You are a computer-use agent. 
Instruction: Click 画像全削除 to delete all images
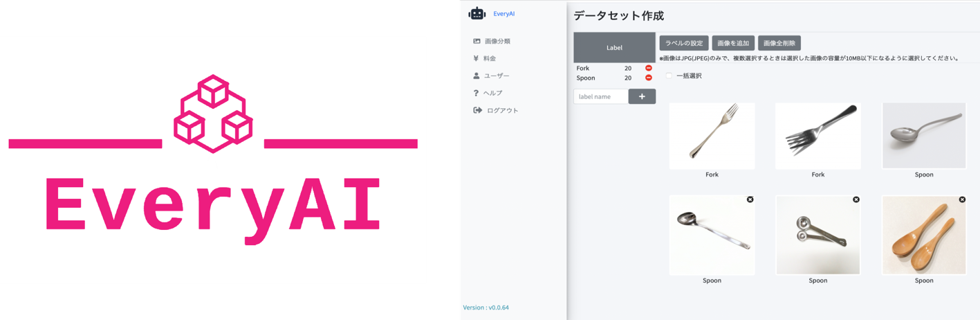click(779, 43)
